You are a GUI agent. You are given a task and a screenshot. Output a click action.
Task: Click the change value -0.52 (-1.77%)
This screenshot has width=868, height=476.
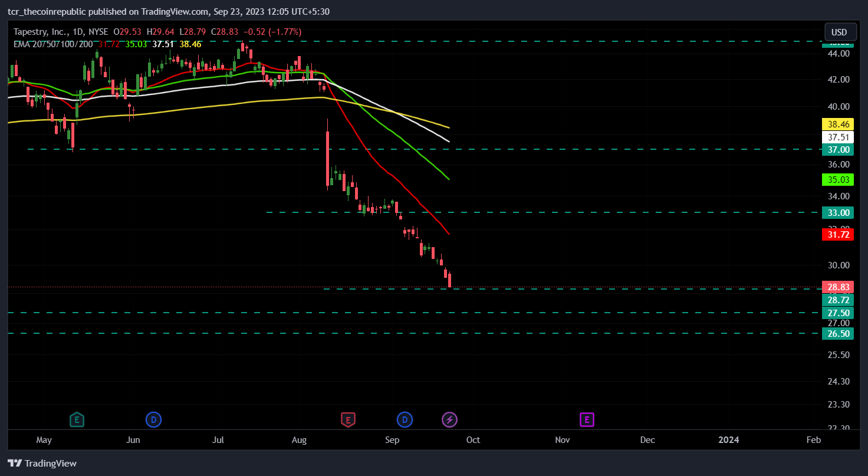click(272, 32)
